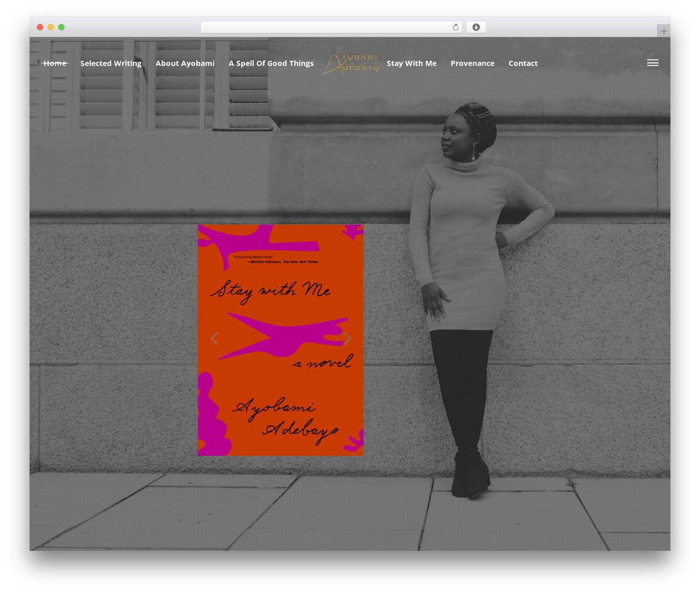This screenshot has height=593, width=700.
Task: Close the browser window with red button
Action: [x=40, y=27]
